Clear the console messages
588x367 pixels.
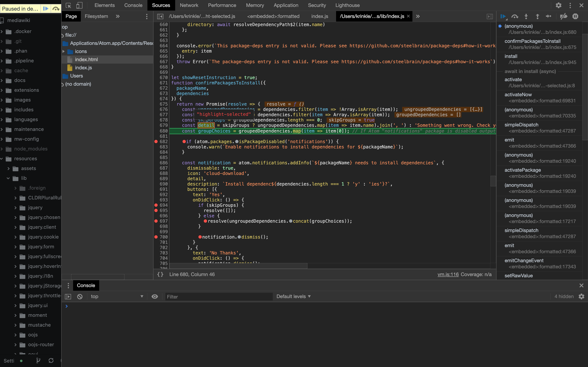tap(80, 296)
